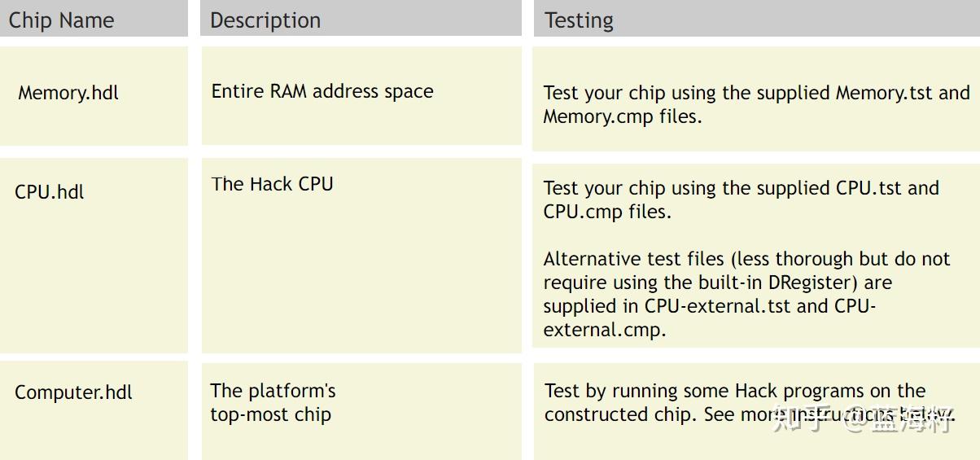Select the Memory.hdl chip name cell
The width and height of the screenshot is (980, 460).
tap(68, 93)
